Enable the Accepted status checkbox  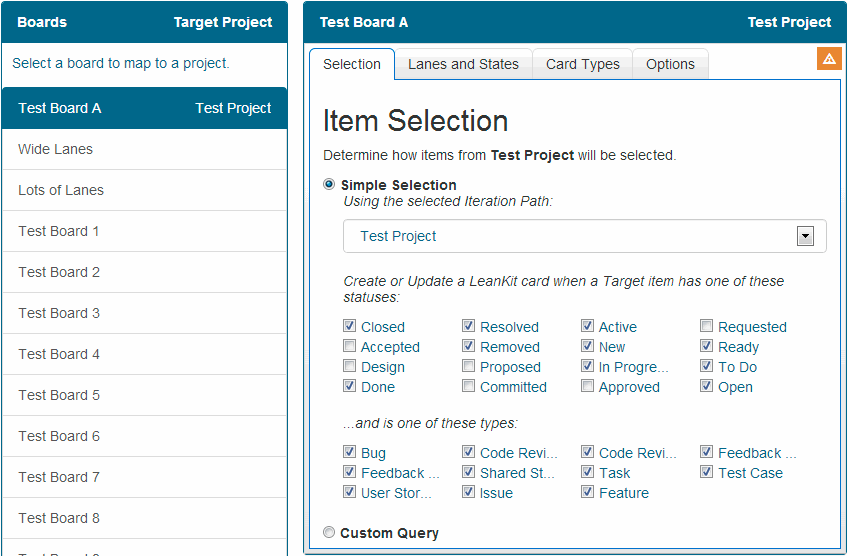350,346
